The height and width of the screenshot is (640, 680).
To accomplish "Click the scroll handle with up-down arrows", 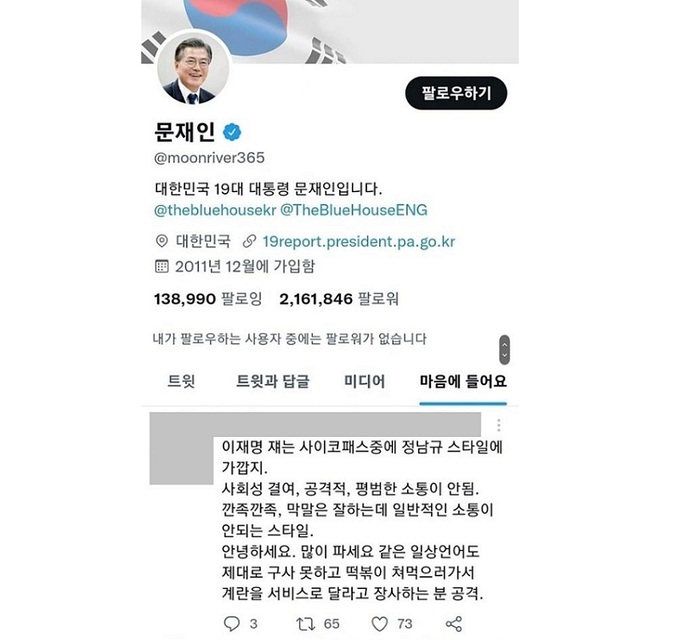I will (504, 349).
